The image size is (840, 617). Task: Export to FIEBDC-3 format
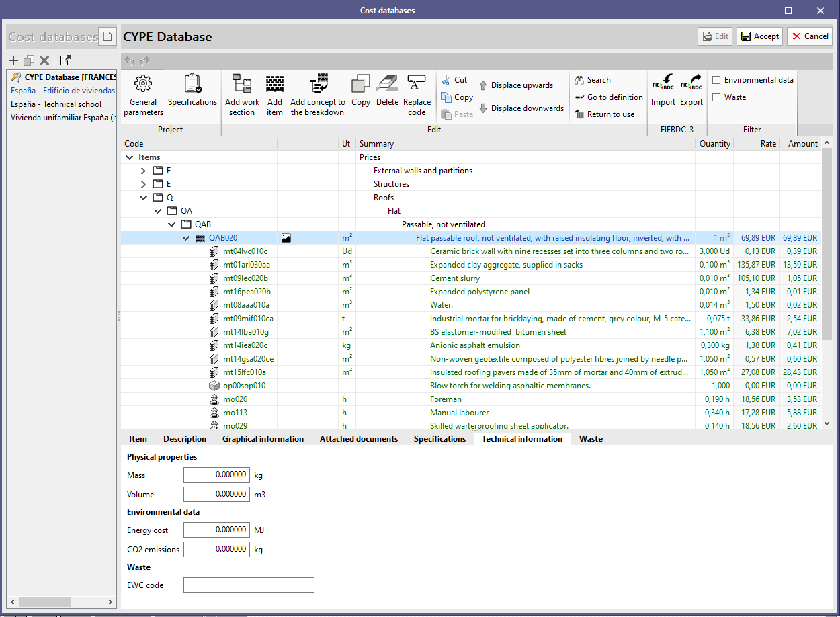click(691, 91)
